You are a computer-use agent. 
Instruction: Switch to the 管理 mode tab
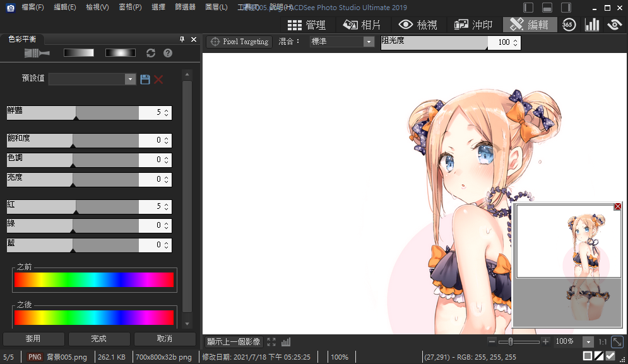click(307, 25)
